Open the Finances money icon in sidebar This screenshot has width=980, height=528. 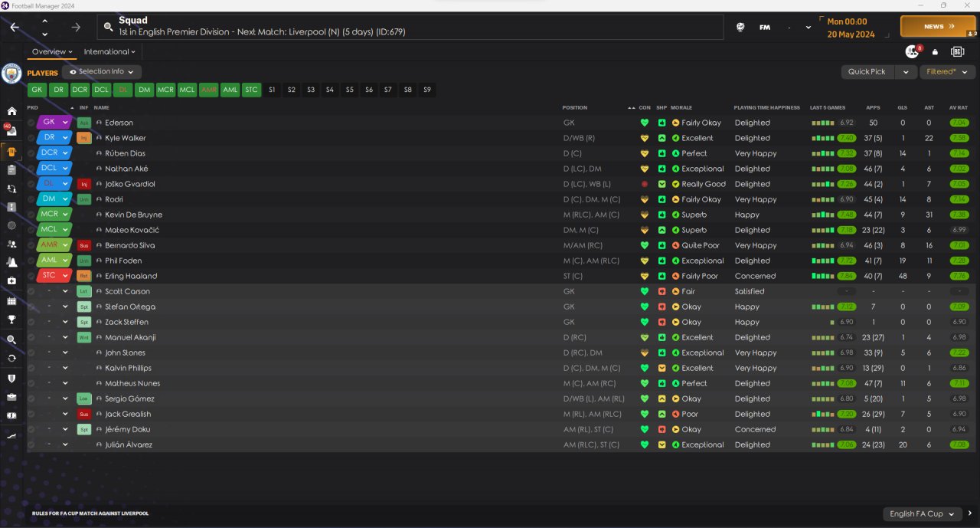click(11, 415)
